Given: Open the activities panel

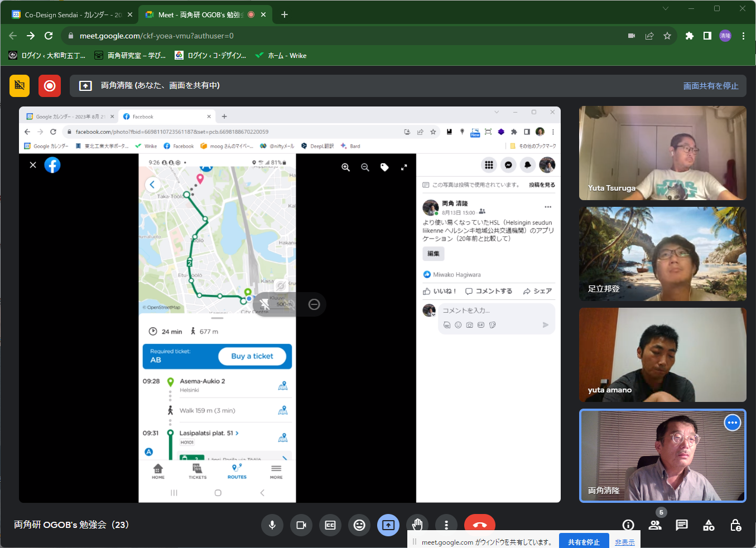Looking at the screenshot, I should (709, 525).
